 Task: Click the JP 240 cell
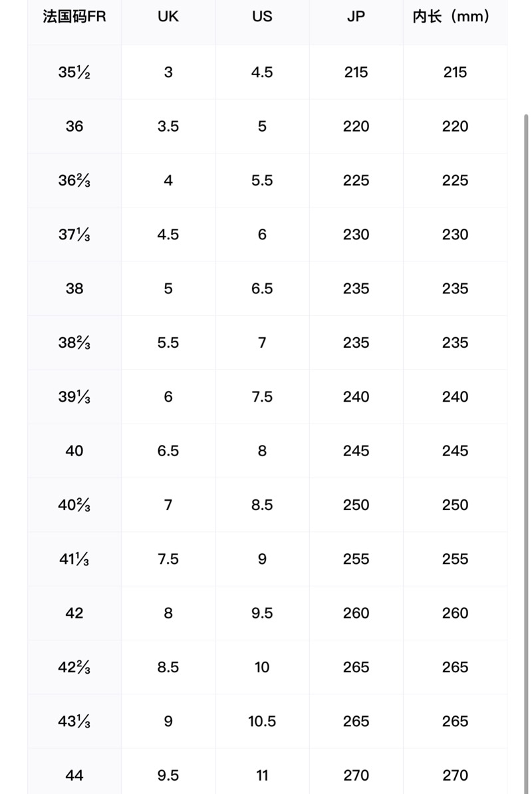[x=356, y=397]
